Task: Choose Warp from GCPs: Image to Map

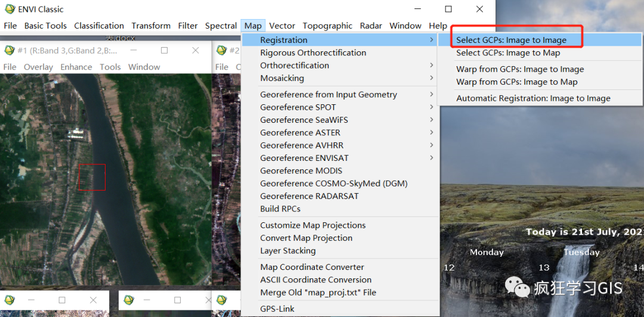Action: (x=516, y=82)
